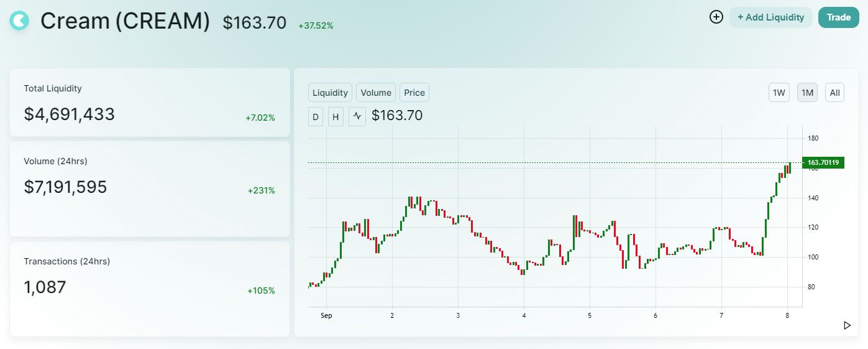Switch chart to the Liquidity tab
868x349 pixels.
pos(330,93)
